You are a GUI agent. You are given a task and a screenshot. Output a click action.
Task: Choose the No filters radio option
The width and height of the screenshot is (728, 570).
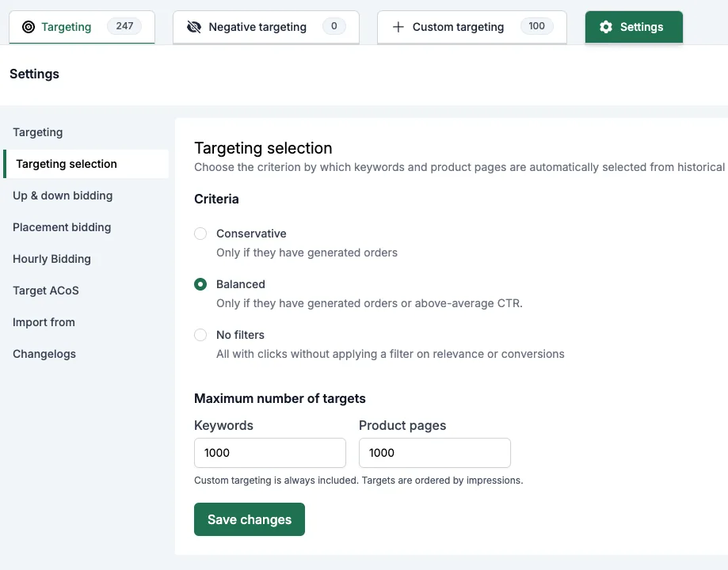(x=200, y=335)
